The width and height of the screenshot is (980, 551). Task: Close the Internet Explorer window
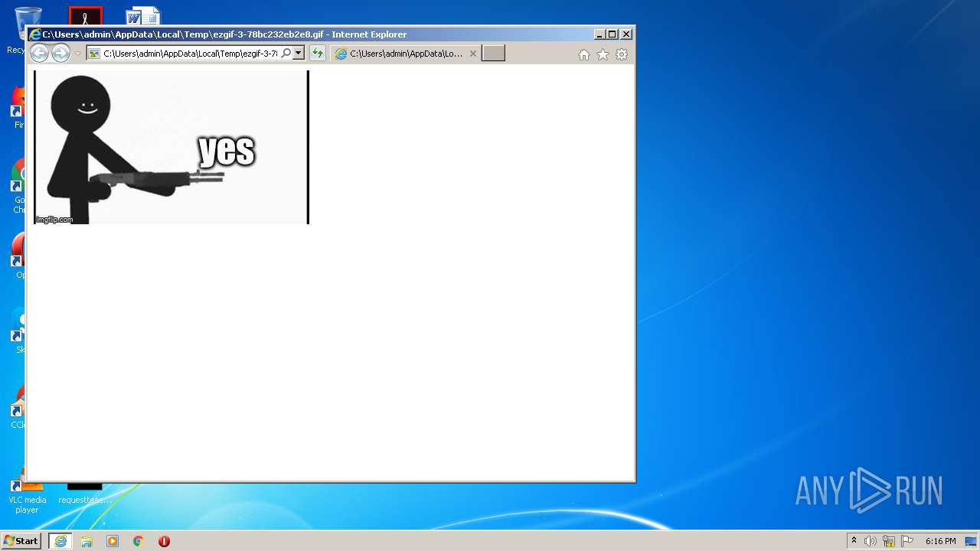tap(626, 34)
